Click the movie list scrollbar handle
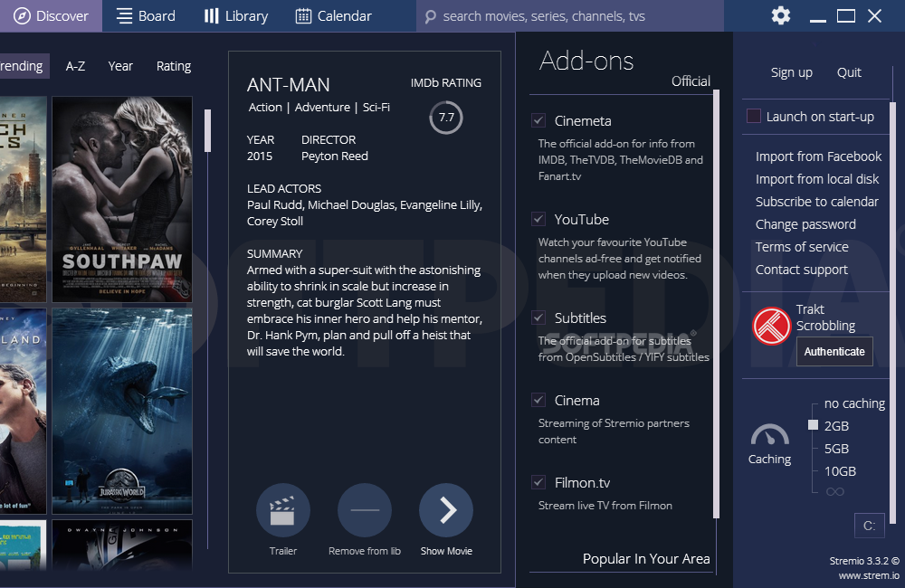 click(208, 130)
